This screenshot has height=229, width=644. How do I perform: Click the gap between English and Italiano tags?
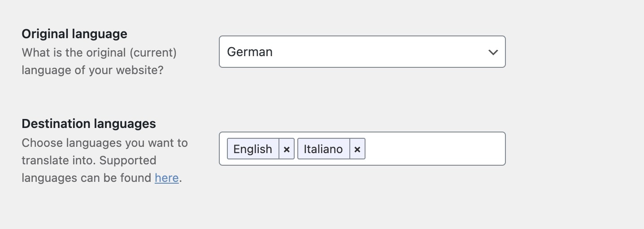(296, 149)
